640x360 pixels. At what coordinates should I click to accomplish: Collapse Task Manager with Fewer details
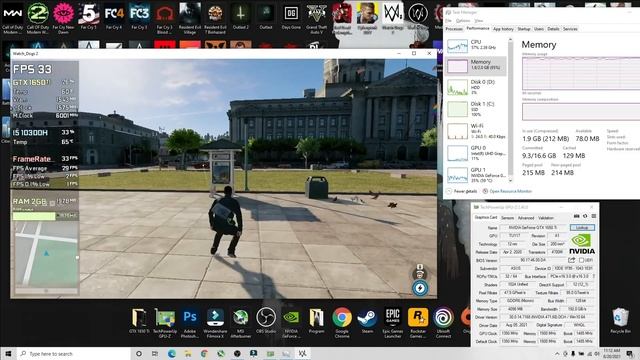point(462,191)
